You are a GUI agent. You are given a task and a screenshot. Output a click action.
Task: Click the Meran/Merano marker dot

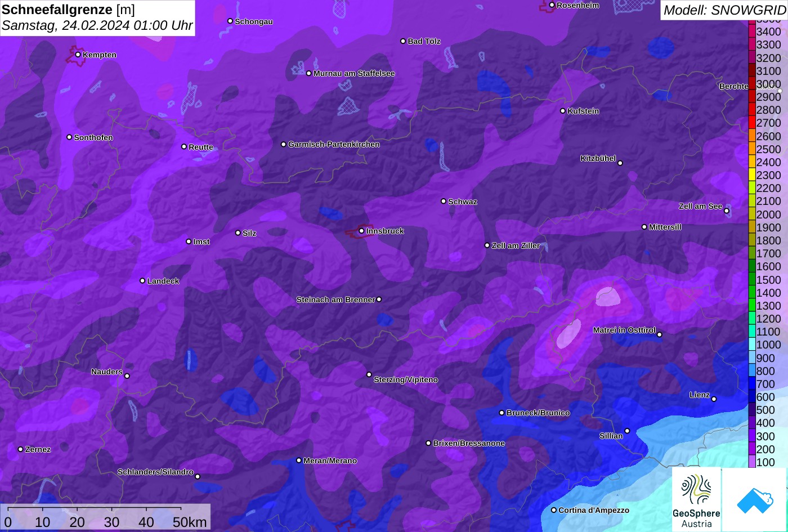point(299,461)
